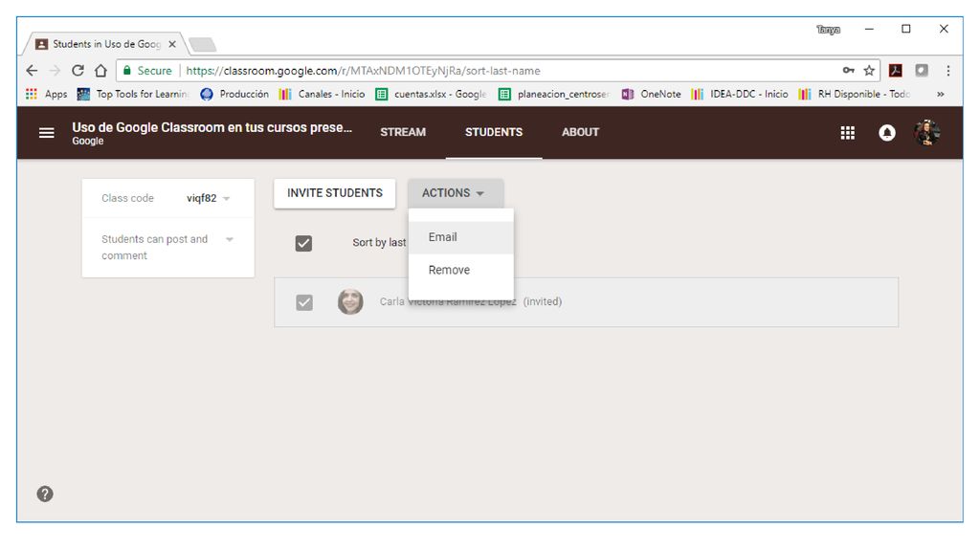Open the Google apps grid
Screen dimensions: 980x551
pyautogui.click(x=848, y=132)
